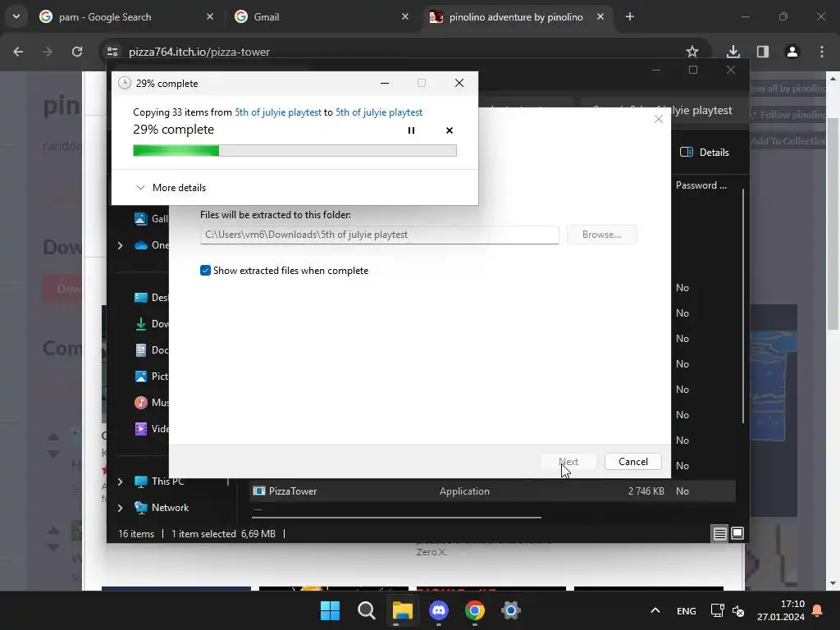Open the destination '5th of julyie playtest' link
The height and width of the screenshot is (630, 840).
tap(379, 112)
